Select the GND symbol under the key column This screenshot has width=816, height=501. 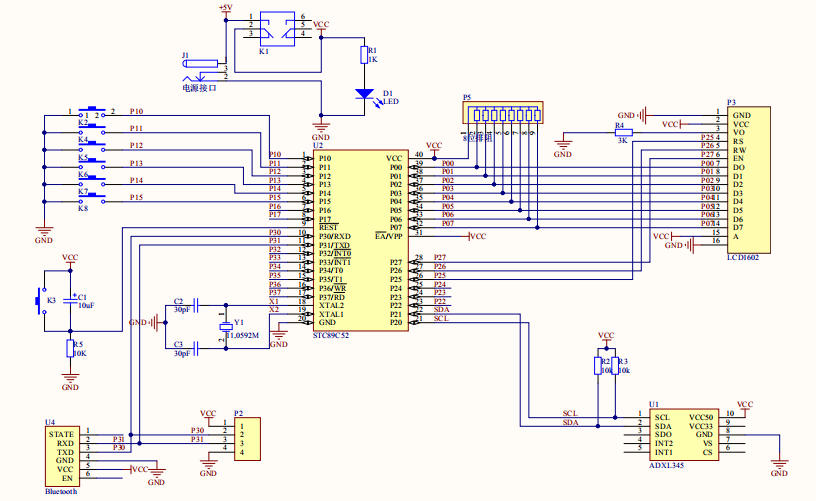[44, 234]
